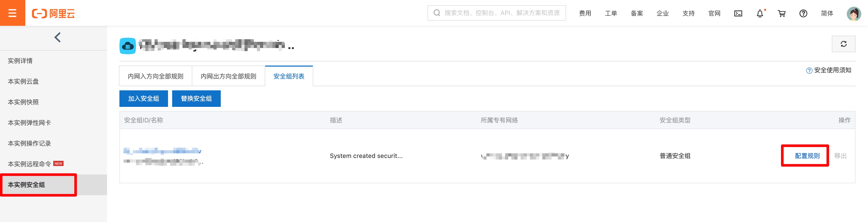The image size is (868, 222).
Task: Refresh the security group list
Action: point(843,44)
